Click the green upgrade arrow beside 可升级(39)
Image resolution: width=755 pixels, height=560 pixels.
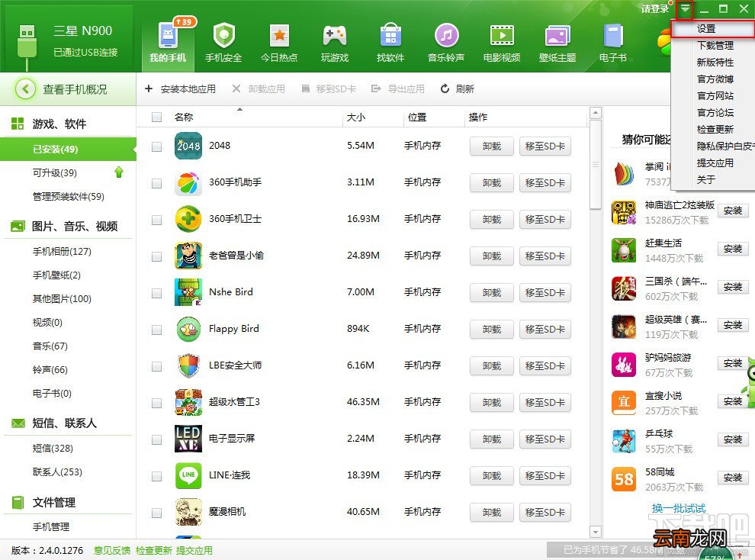pyautogui.click(x=119, y=172)
